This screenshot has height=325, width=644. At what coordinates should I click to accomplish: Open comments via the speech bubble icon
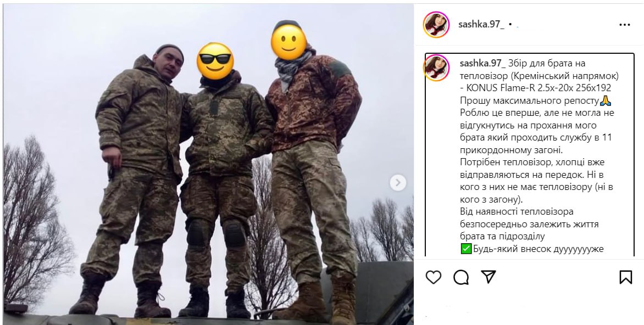[461, 277]
